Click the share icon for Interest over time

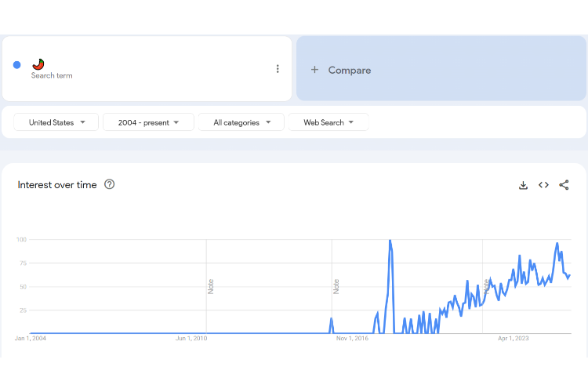pyautogui.click(x=564, y=185)
